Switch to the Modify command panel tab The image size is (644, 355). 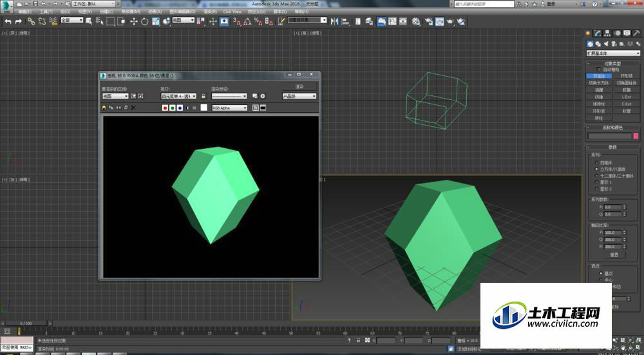598,34
